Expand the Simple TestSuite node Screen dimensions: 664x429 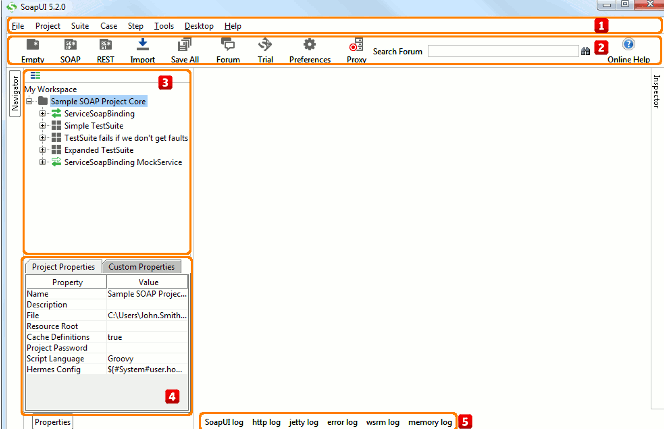(x=42, y=125)
